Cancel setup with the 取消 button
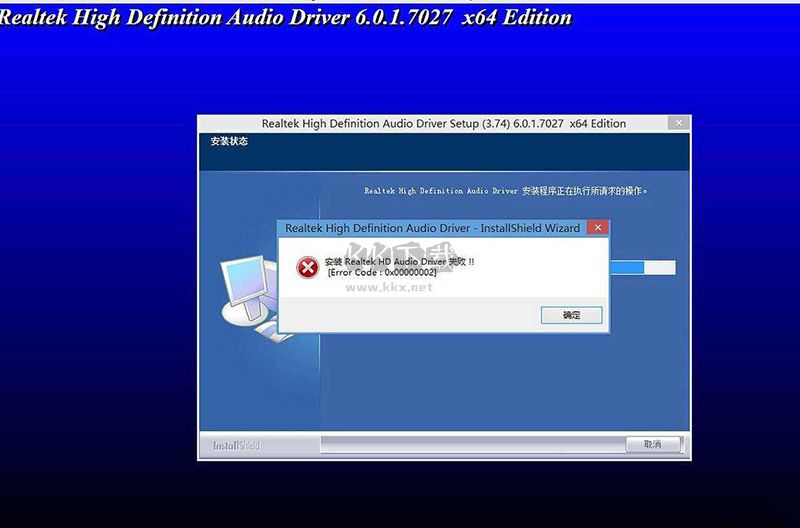This screenshot has width=800, height=528. (x=653, y=444)
